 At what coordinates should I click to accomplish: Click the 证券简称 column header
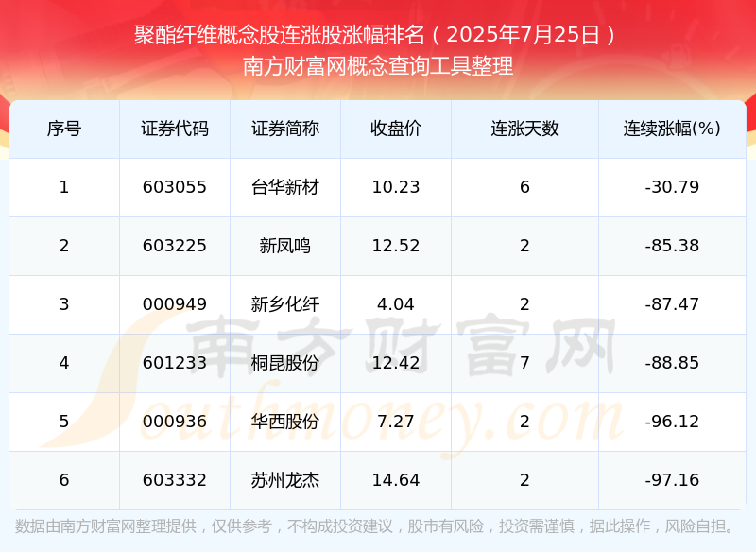(285, 129)
